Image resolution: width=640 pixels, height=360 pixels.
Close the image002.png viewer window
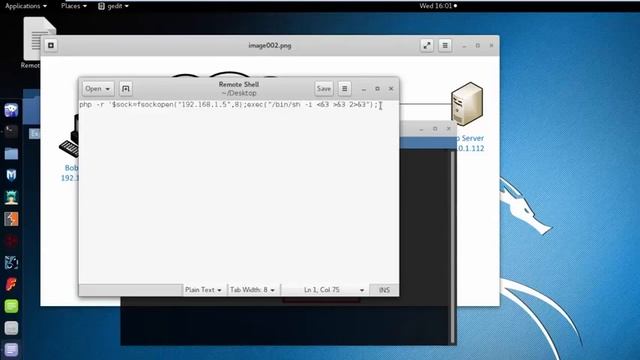tap(491, 46)
